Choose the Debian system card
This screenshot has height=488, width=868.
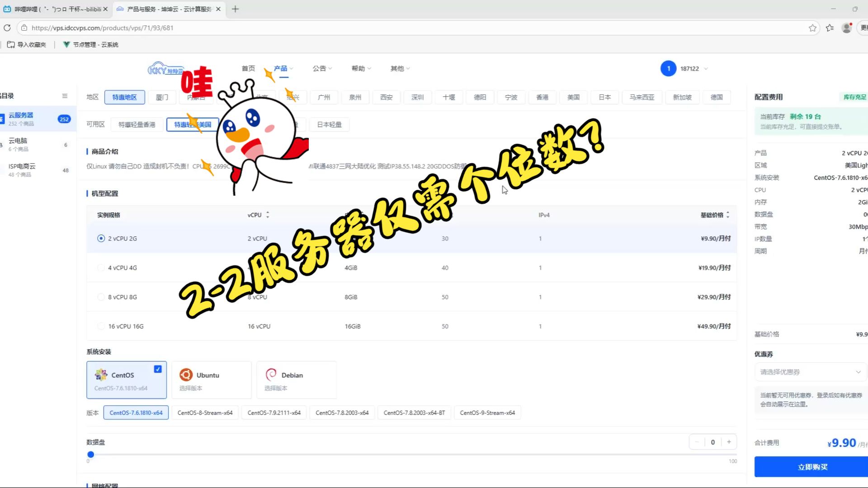[296, 380]
